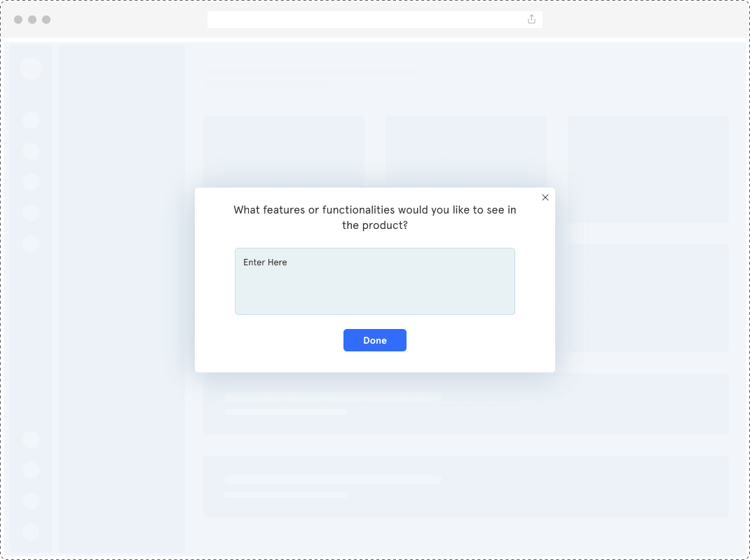Close the feedback dialog using the X icon

tap(545, 197)
